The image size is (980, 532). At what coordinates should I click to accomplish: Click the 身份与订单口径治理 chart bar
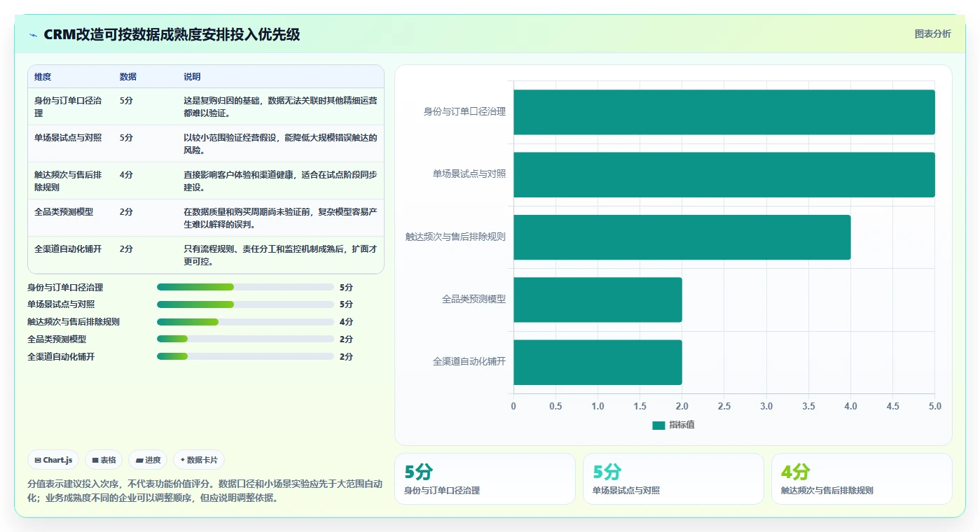pos(724,112)
